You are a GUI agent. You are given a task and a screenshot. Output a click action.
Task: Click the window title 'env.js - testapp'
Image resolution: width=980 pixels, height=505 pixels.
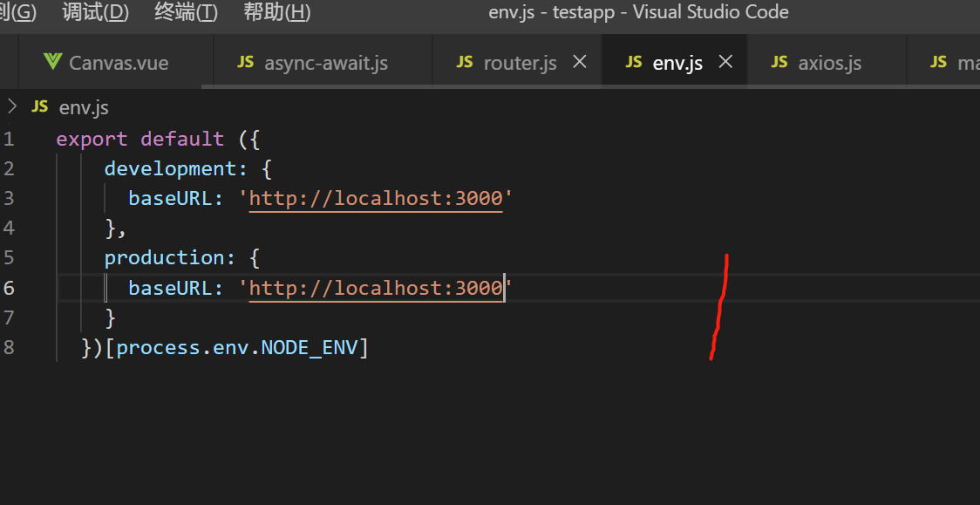click(x=552, y=12)
